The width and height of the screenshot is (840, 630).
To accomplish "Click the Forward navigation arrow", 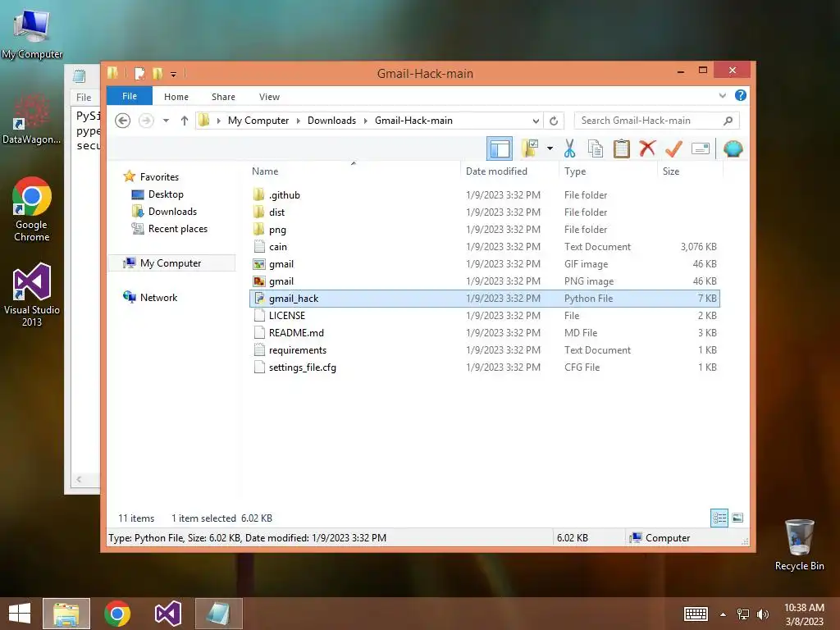I will click(146, 121).
